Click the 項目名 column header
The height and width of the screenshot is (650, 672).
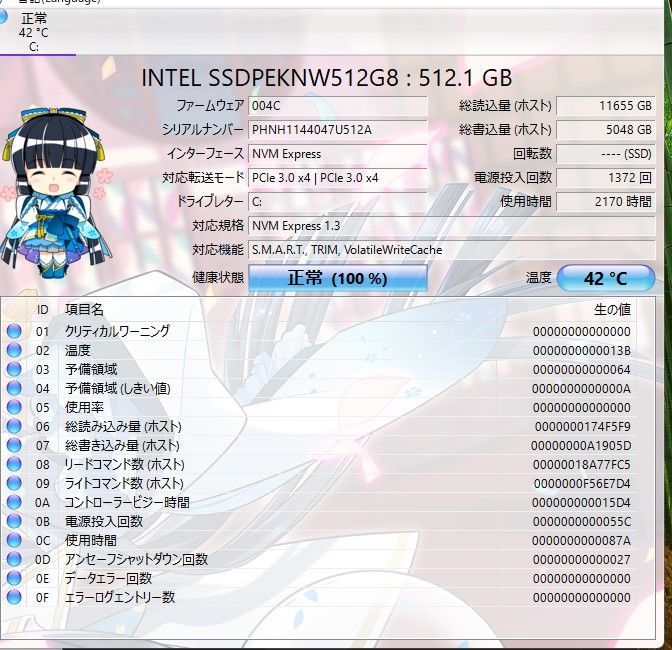84,309
